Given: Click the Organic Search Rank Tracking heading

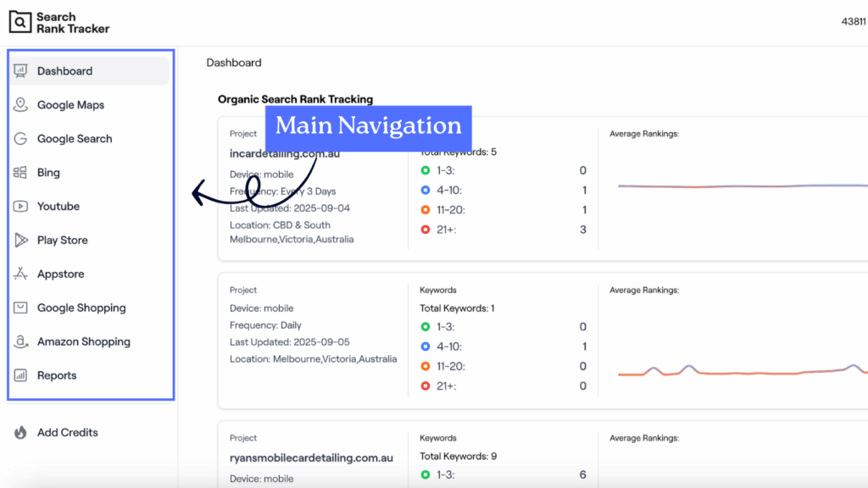Looking at the screenshot, I should [295, 99].
